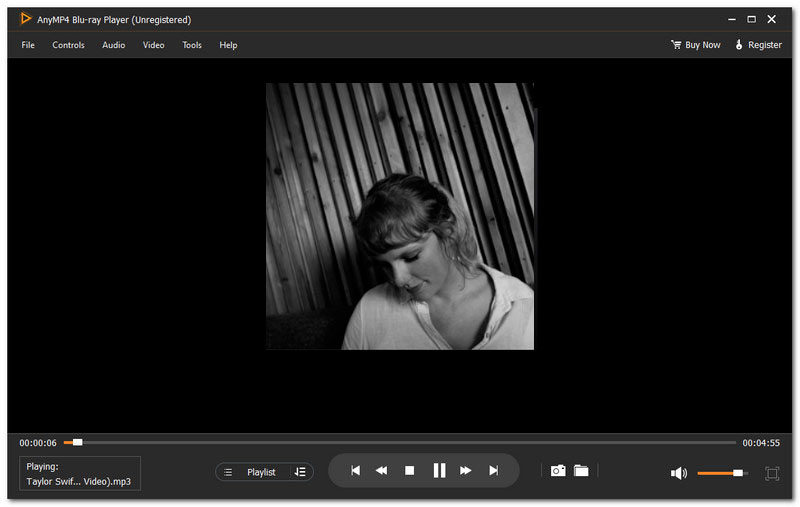Open the Video menu
Viewport: 800px width, 507px height.
[154, 45]
